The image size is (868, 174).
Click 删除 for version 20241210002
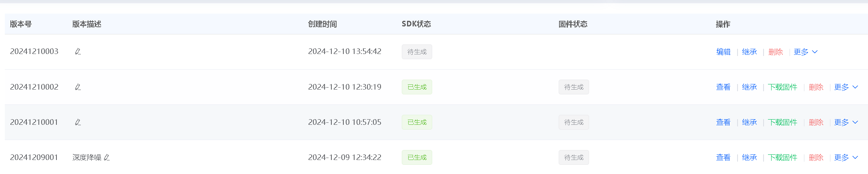816,87
